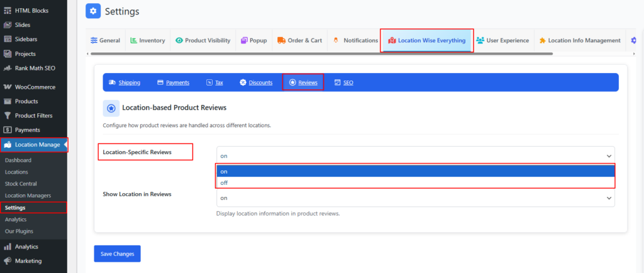Open the Product Visibility tab
The width and height of the screenshot is (644, 273).
[203, 40]
